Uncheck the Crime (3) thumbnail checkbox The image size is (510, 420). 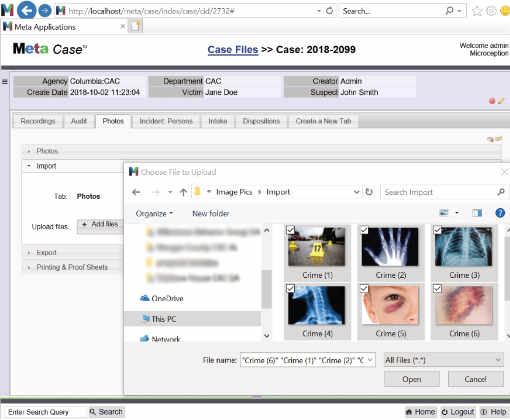click(x=437, y=229)
